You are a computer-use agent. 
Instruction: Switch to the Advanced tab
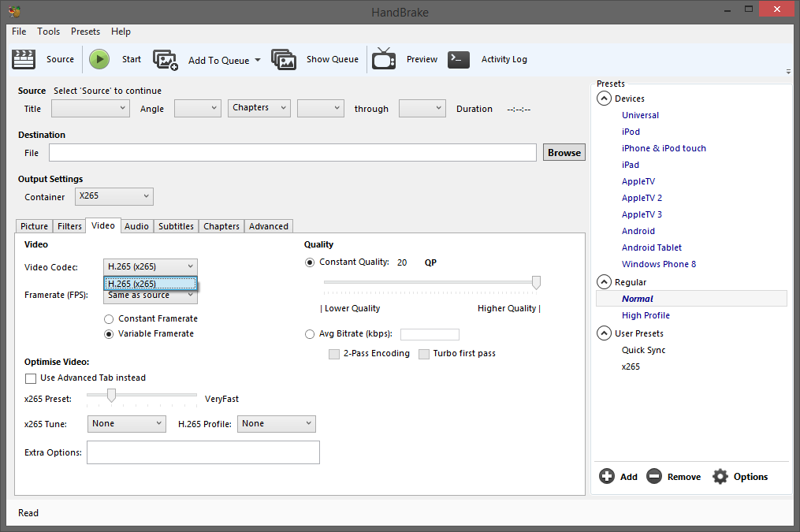(x=268, y=226)
